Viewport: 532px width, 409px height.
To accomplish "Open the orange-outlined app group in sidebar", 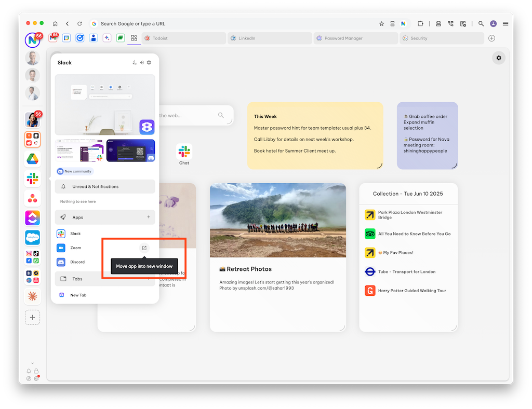I will (x=33, y=139).
